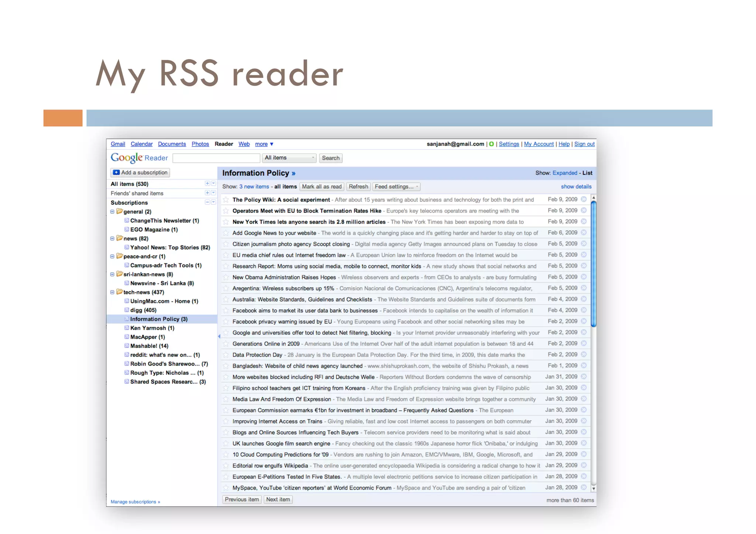Viewport: 756px width, 534px height.
Task: Switch to List view
Action: 587,173
